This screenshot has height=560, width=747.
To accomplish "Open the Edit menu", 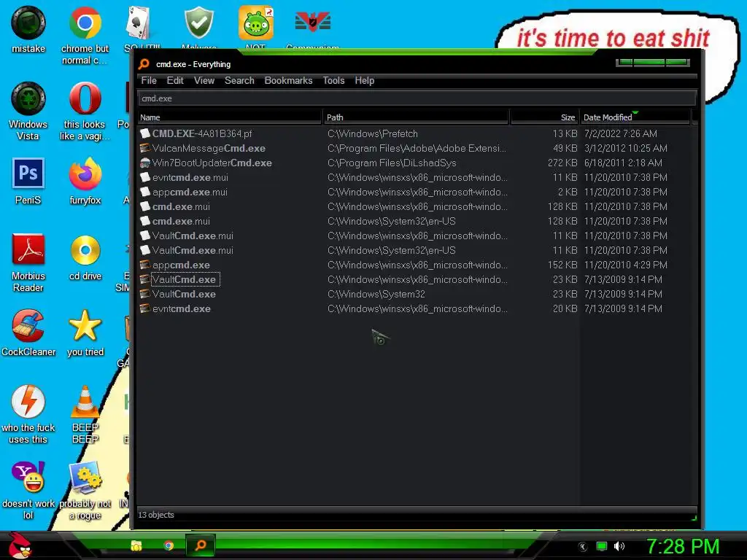I will tap(175, 80).
